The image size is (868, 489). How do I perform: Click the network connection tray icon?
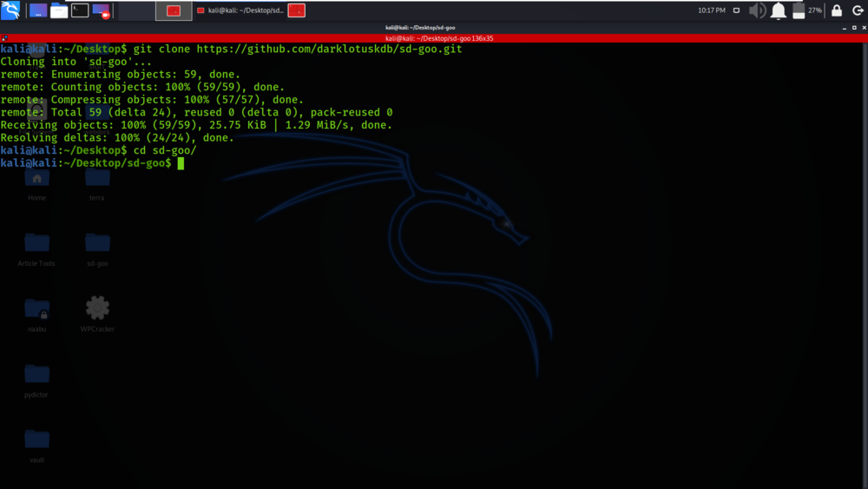(736, 10)
